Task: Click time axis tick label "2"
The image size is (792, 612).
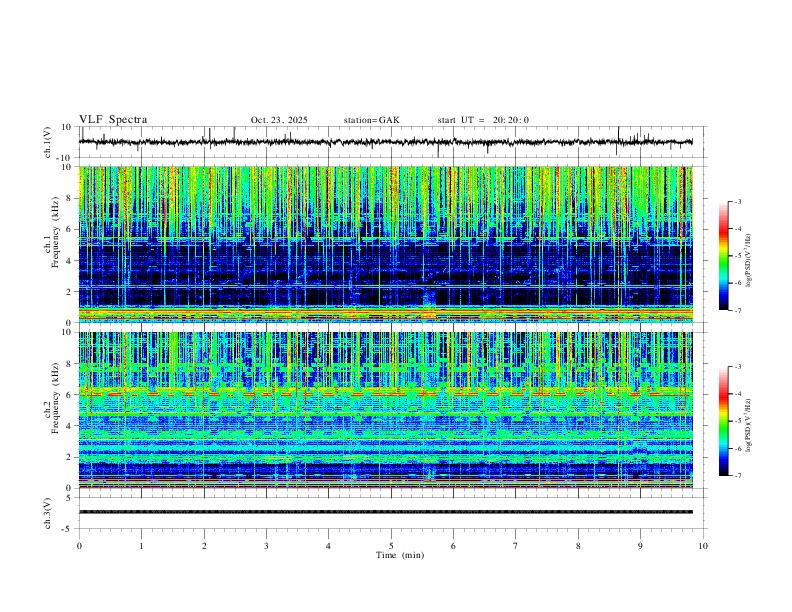Action: click(204, 546)
